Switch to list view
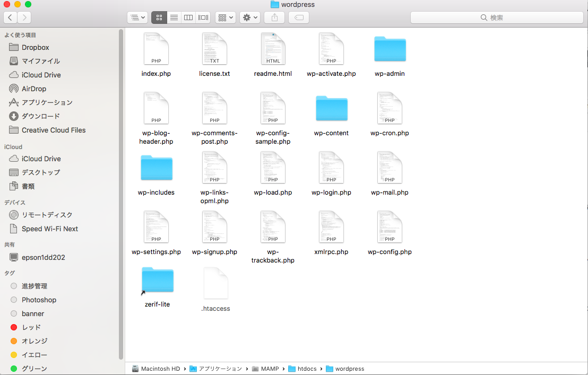 (174, 17)
